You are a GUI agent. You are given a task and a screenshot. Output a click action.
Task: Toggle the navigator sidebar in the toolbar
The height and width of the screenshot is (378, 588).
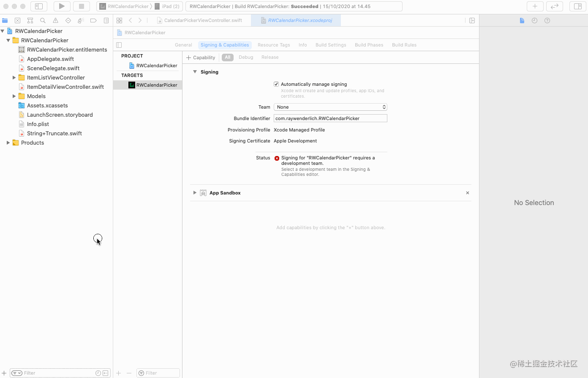click(39, 6)
